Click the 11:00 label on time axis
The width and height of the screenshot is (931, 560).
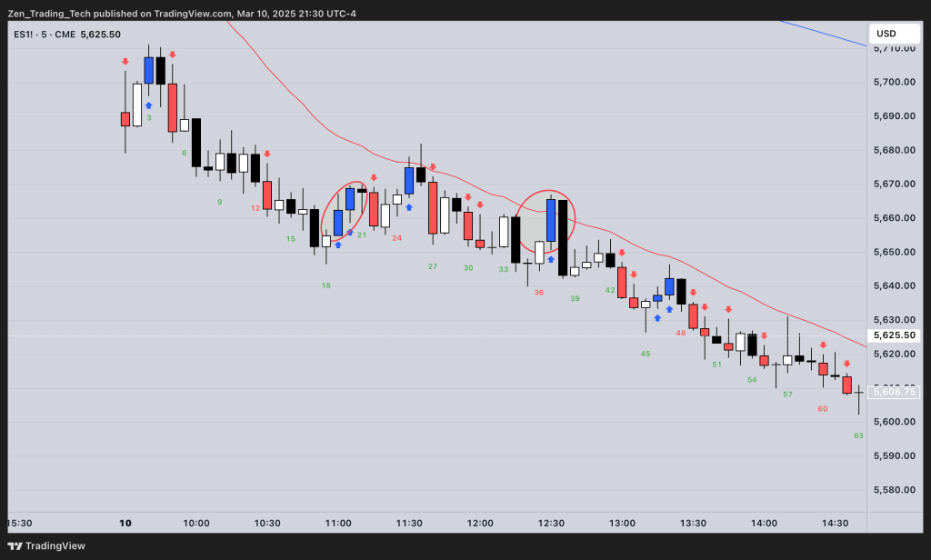point(338,523)
